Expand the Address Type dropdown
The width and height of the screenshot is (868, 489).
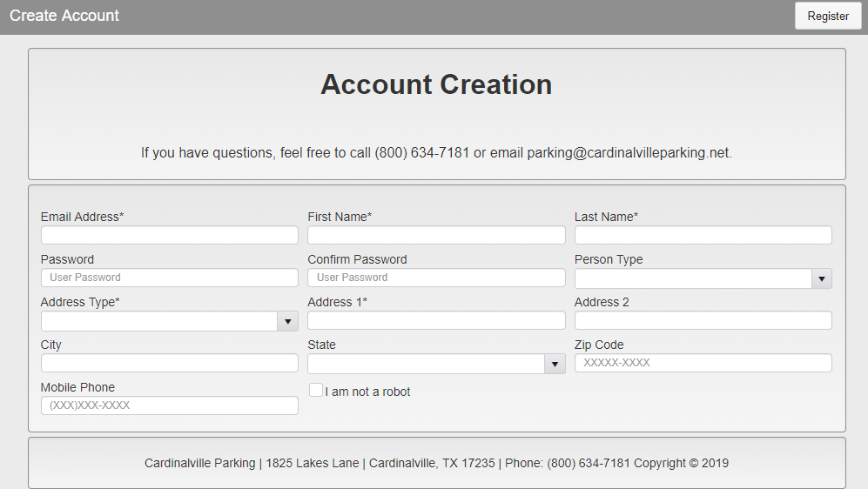tap(170, 321)
